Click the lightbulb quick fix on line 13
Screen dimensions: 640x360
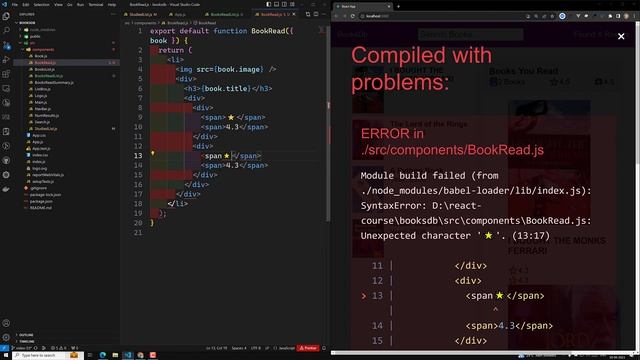tap(153, 153)
